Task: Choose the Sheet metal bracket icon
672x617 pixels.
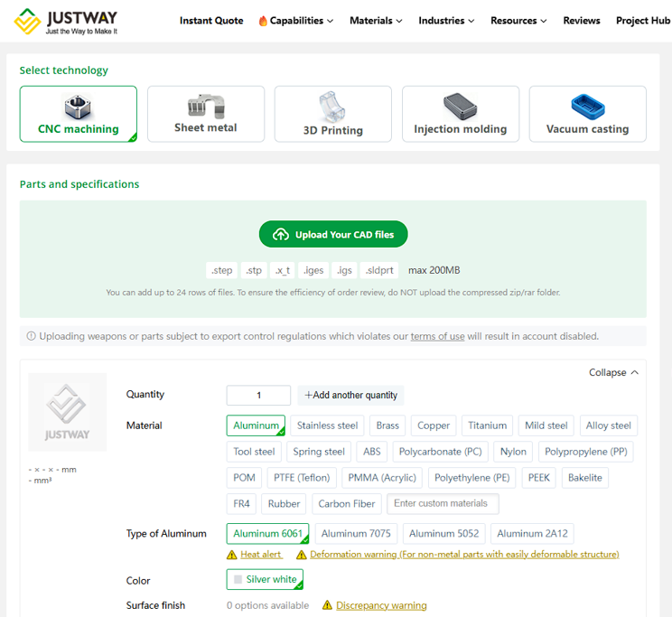Action: (206, 106)
